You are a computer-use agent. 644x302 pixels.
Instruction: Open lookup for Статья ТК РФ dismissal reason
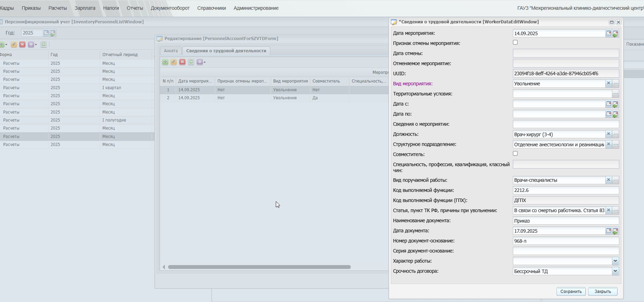click(616, 210)
